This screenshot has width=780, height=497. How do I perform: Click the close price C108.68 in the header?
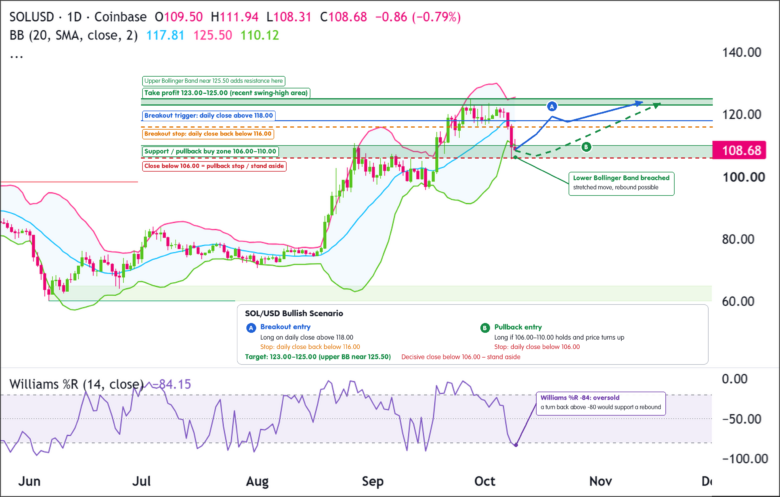[343, 17]
